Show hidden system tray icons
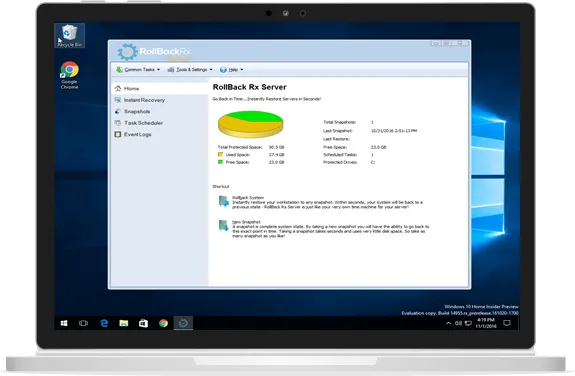This screenshot has width=575, height=376. point(448,323)
